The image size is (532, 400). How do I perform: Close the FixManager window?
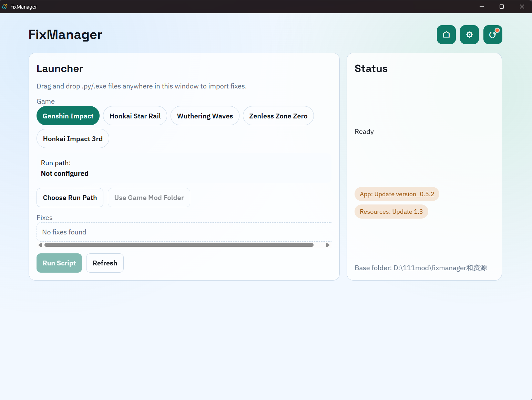click(x=522, y=7)
